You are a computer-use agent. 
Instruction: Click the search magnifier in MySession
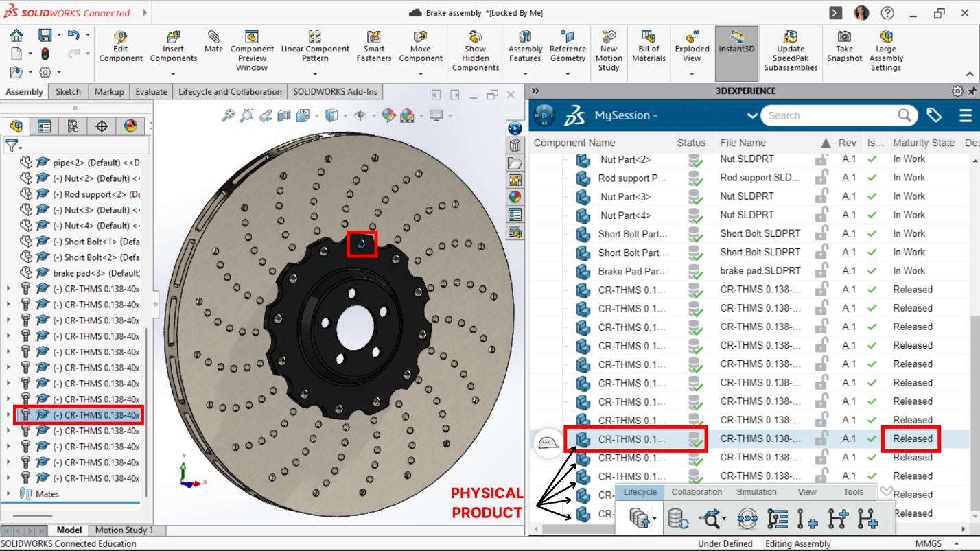click(x=905, y=115)
